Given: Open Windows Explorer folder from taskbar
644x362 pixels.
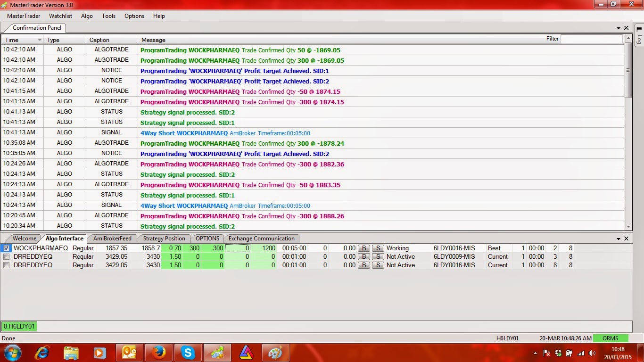Looking at the screenshot, I should click(71, 353).
